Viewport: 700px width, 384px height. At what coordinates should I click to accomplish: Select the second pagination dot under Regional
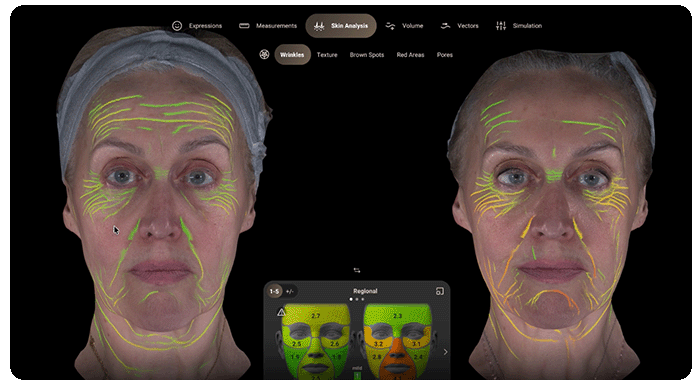point(357,299)
